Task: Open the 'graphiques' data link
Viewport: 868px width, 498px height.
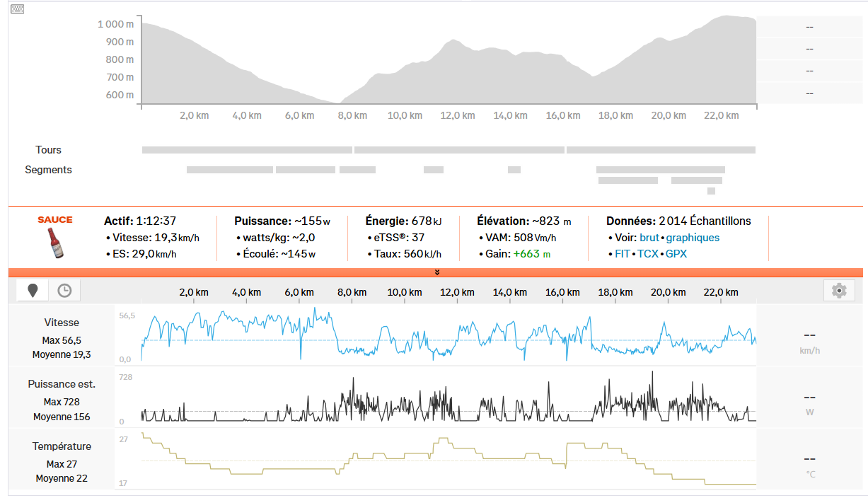Action: tap(693, 238)
